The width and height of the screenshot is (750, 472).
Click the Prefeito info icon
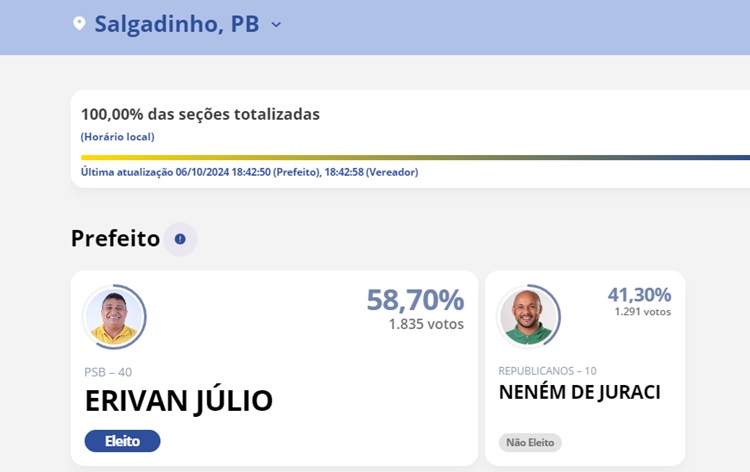coord(180,239)
